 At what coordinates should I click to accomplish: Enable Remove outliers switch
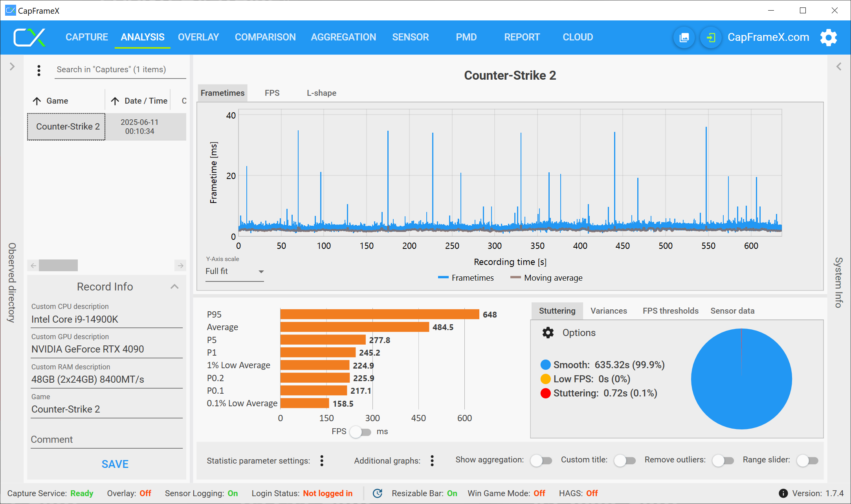[x=723, y=460]
